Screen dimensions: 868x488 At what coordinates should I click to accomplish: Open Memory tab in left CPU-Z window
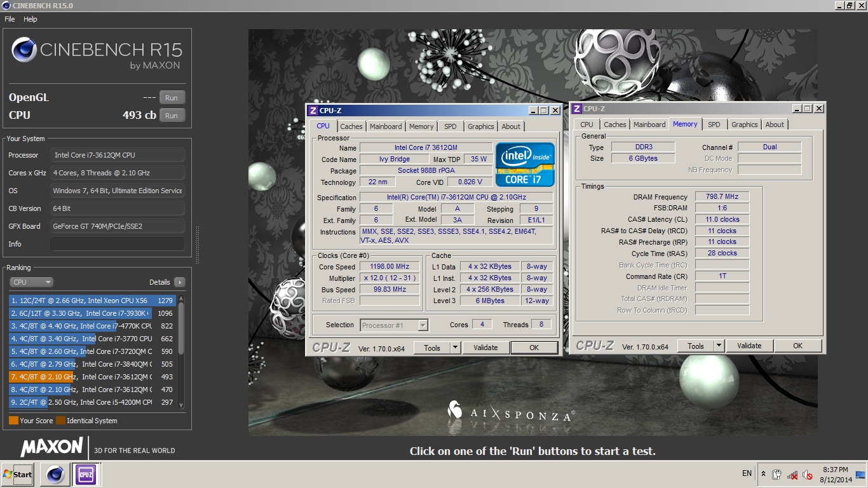(421, 126)
